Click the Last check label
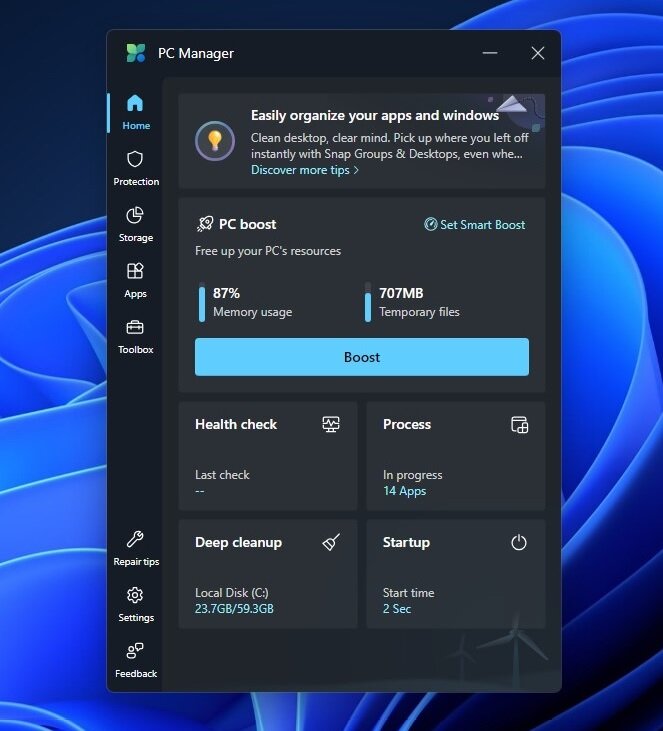This screenshot has width=663, height=731. tap(222, 475)
